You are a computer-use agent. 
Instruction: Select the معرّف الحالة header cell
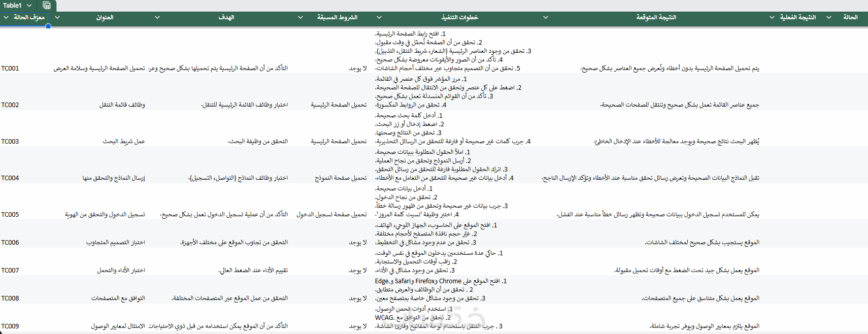tap(24, 17)
